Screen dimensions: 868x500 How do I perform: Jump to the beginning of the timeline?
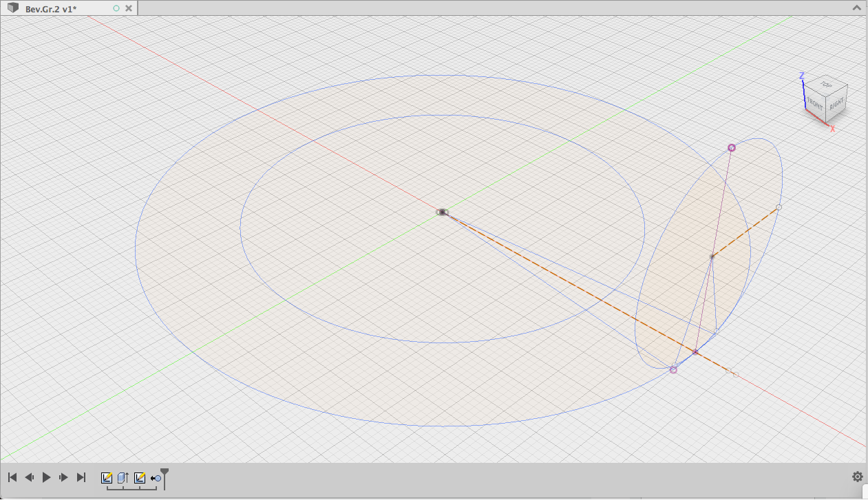pyautogui.click(x=12, y=477)
